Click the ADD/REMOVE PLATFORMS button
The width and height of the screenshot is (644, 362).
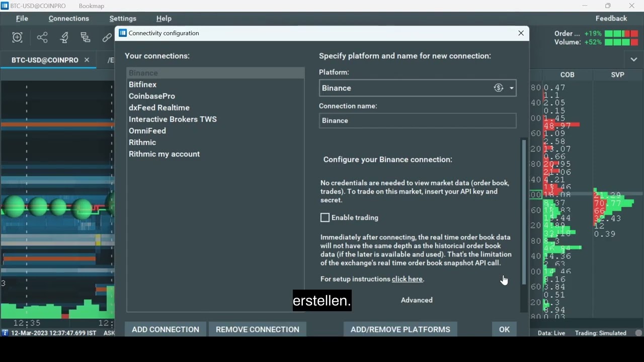click(x=400, y=329)
